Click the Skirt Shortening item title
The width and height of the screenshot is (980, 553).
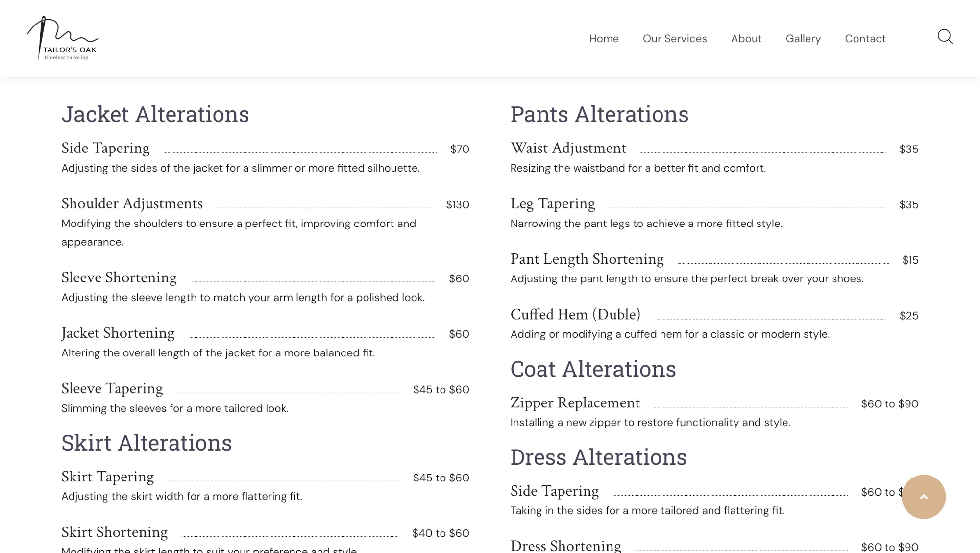pos(114,532)
